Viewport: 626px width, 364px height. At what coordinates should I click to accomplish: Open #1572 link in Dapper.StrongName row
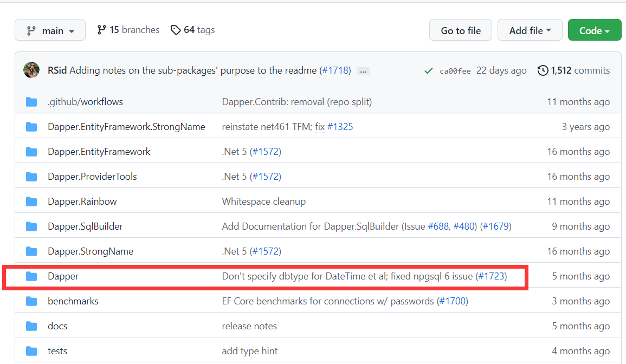coord(266,251)
